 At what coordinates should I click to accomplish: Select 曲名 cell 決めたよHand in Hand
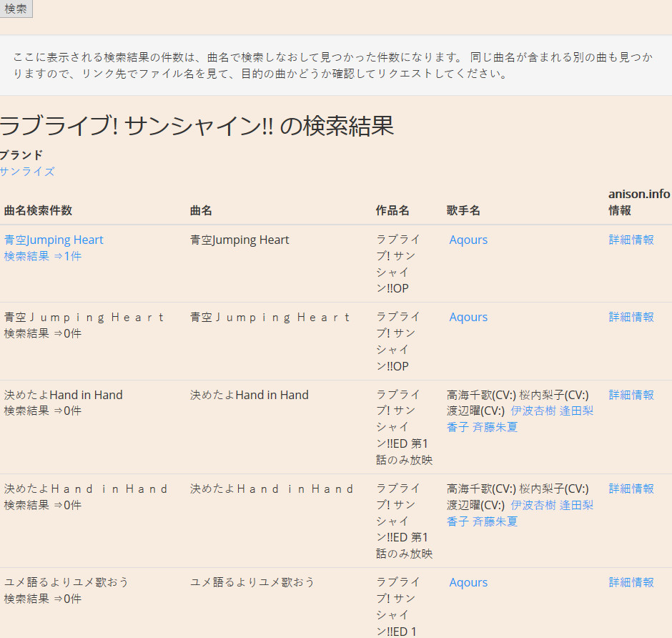pos(249,395)
